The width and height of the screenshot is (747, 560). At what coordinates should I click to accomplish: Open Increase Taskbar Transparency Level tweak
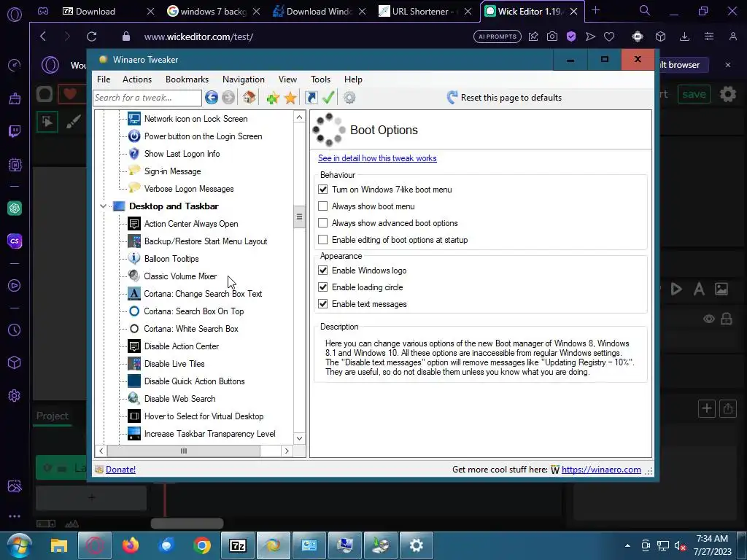coord(209,434)
